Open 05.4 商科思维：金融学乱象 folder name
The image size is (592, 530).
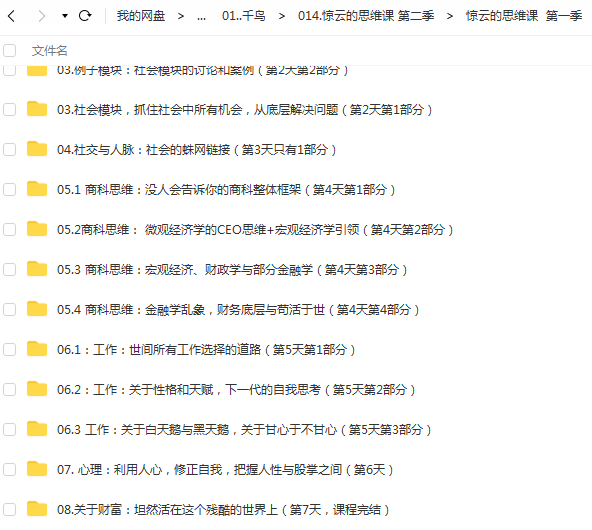click(238, 310)
